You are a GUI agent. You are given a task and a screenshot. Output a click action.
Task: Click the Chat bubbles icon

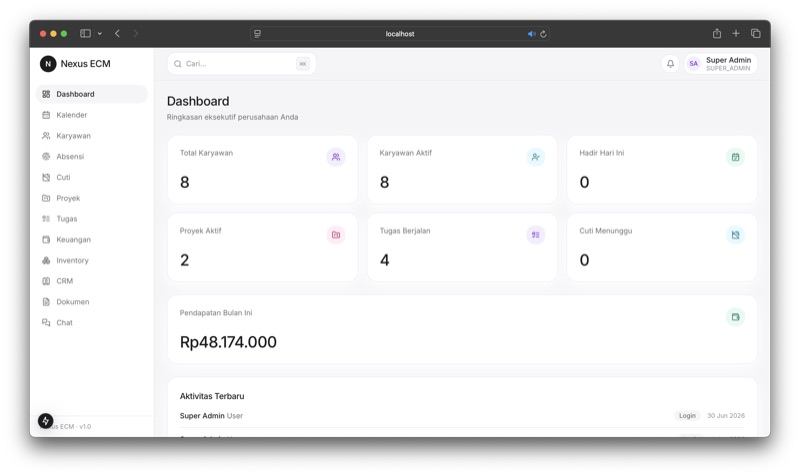[x=46, y=322]
